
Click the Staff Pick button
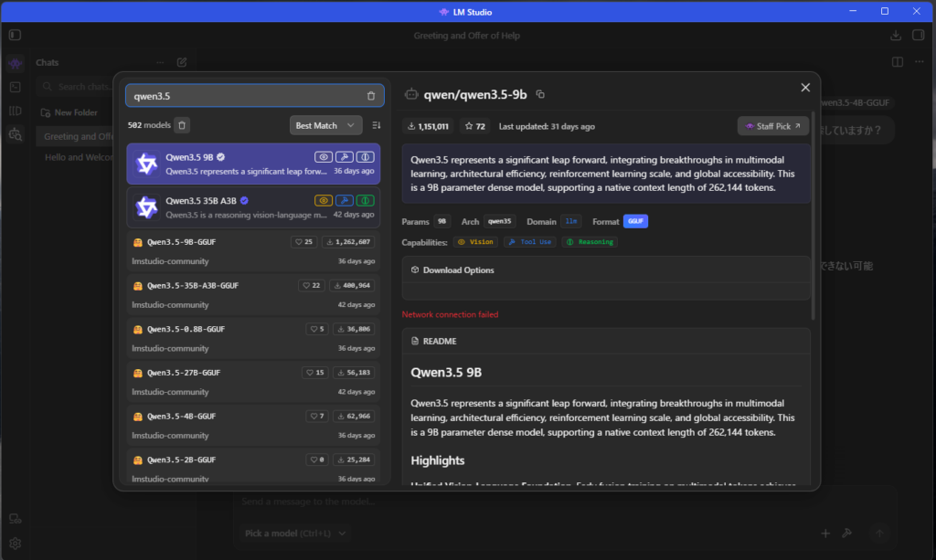[x=772, y=126]
